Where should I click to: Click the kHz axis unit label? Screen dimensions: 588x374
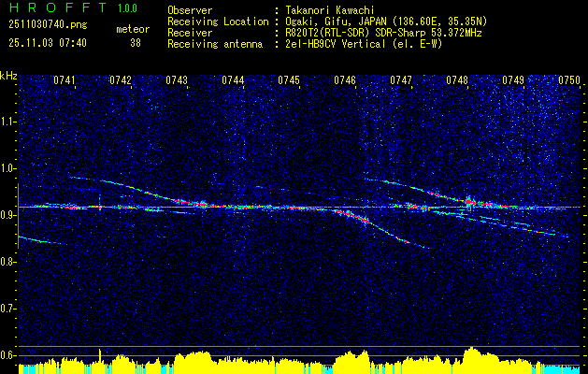pyautogui.click(x=8, y=76)
